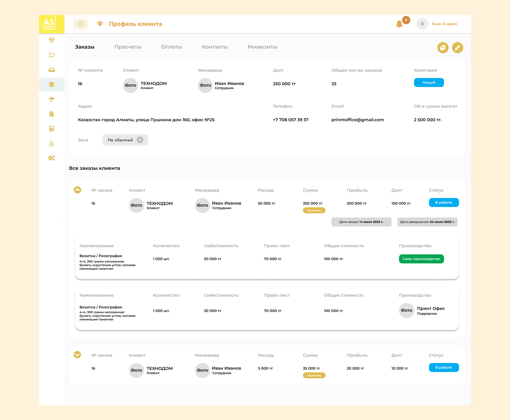
Task: Select the stacked layers sidebar icon
Action: point(52,85)
